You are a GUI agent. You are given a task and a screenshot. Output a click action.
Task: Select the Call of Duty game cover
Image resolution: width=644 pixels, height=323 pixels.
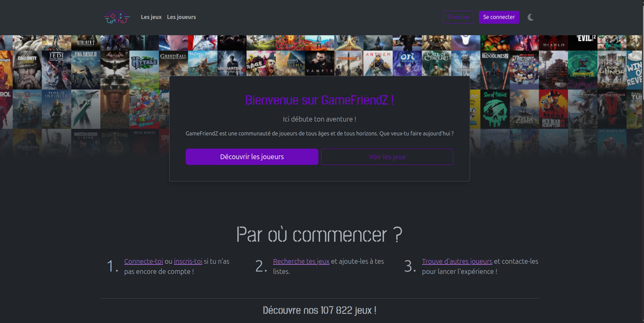click(x=27, y=70)
